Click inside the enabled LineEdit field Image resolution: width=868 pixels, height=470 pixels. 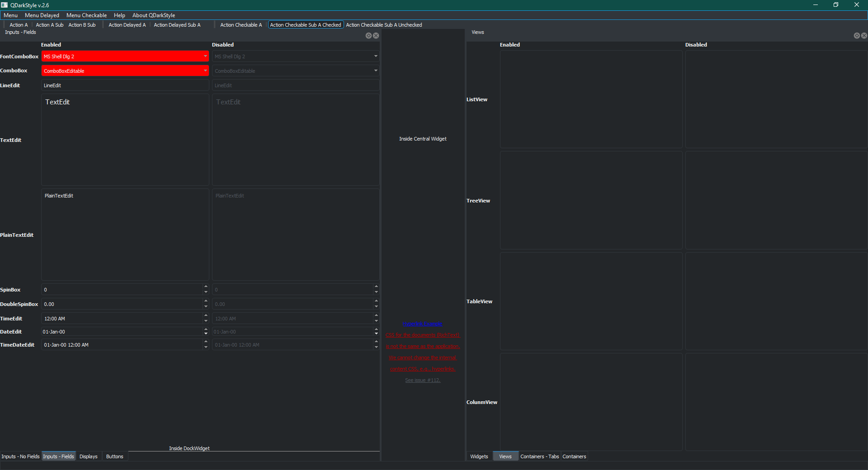point(124,85)
